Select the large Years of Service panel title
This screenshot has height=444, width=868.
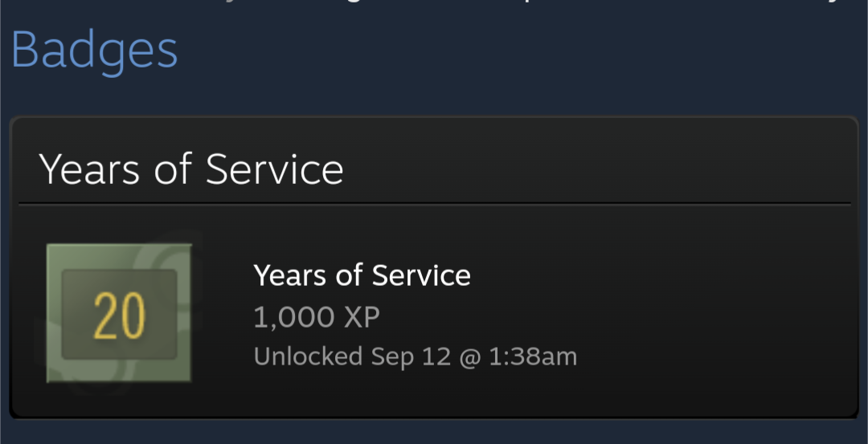(191, 169)
